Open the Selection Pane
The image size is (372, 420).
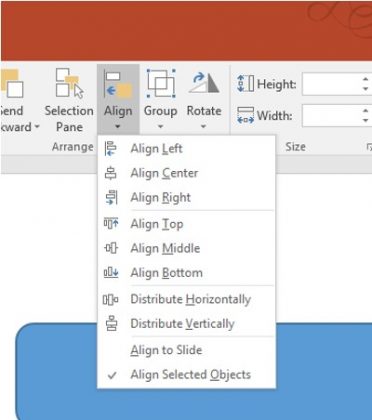(69, 100)
